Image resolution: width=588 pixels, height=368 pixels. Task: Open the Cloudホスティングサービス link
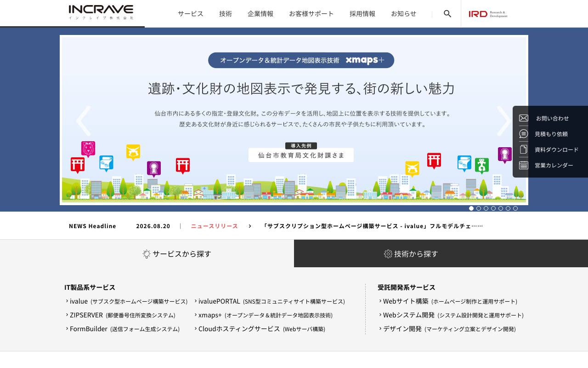pos(260,329)
